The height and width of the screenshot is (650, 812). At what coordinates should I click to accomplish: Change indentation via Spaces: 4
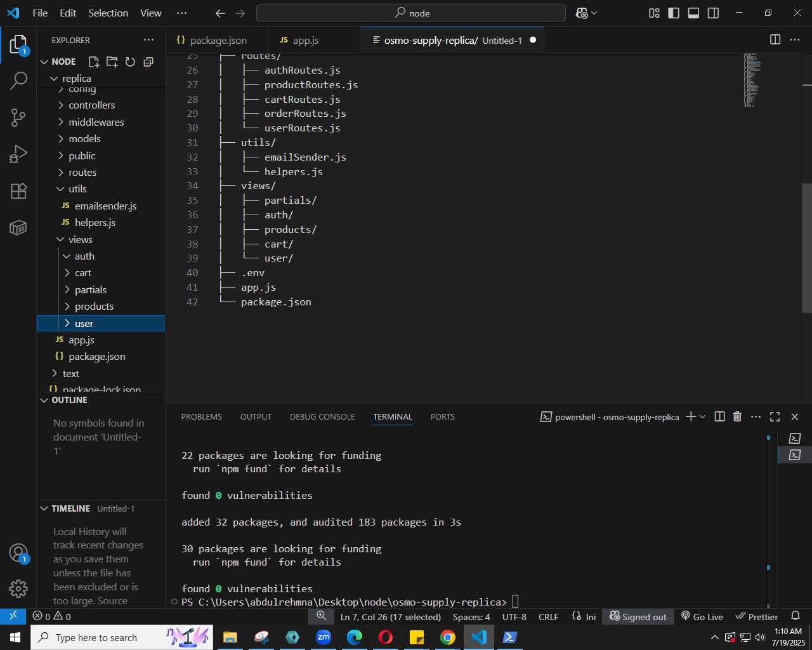pyautogui.click(x=471, y=616)
